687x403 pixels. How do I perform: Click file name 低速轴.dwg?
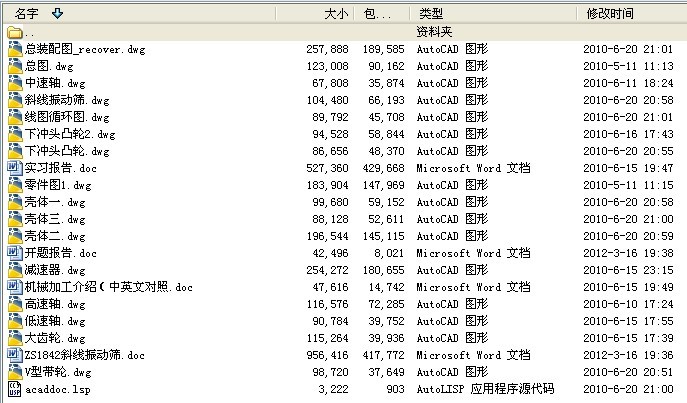(x=55, y=321)
